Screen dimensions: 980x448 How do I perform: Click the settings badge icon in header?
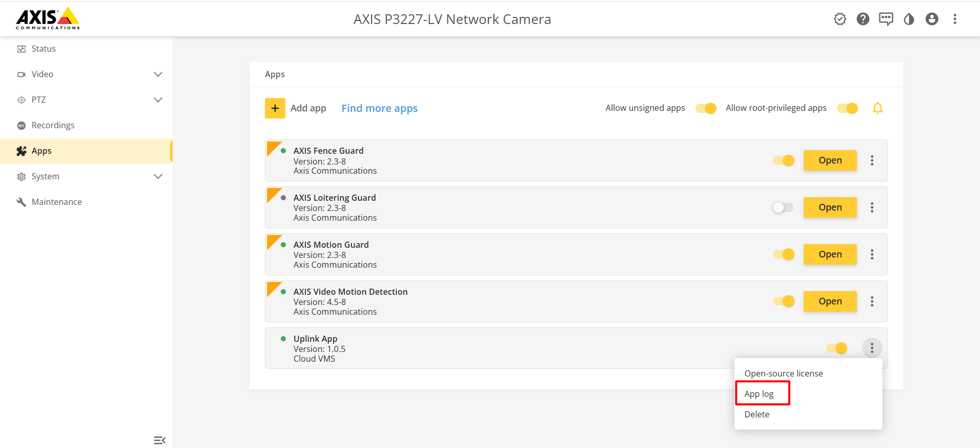click(x=840, y=19)
